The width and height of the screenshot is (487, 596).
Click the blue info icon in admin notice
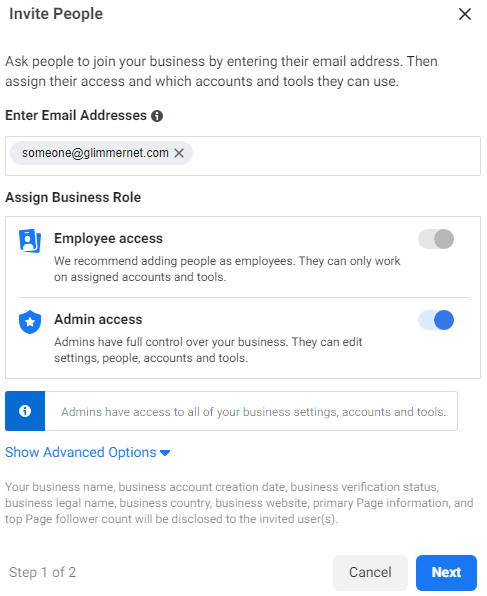tap(25, 411)
